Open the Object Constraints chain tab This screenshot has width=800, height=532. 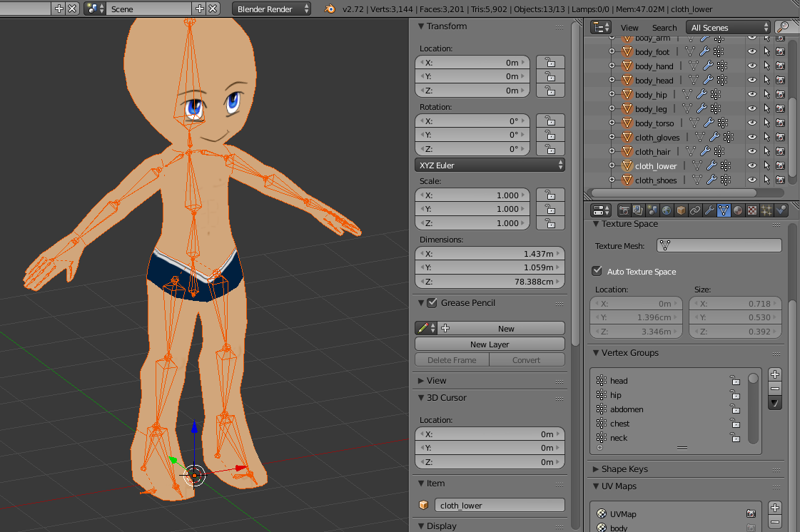pyautogui.click(x=695, y=210)
